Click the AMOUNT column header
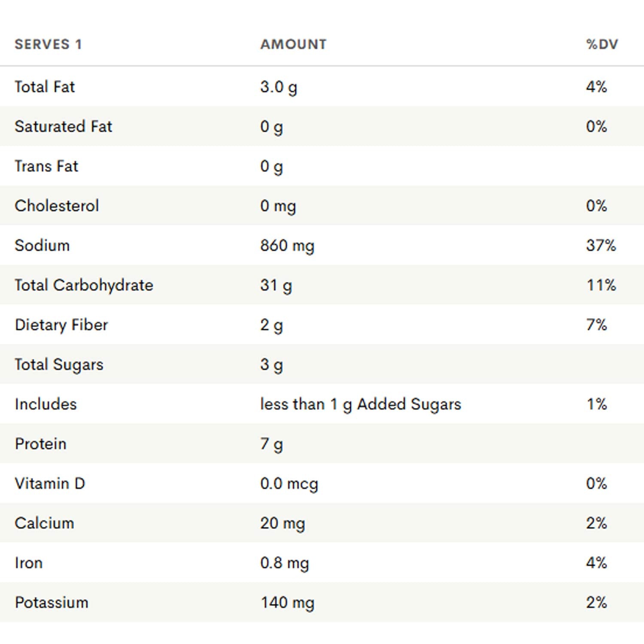The height and width of the screenshot is (644, 644). point(293,44)
